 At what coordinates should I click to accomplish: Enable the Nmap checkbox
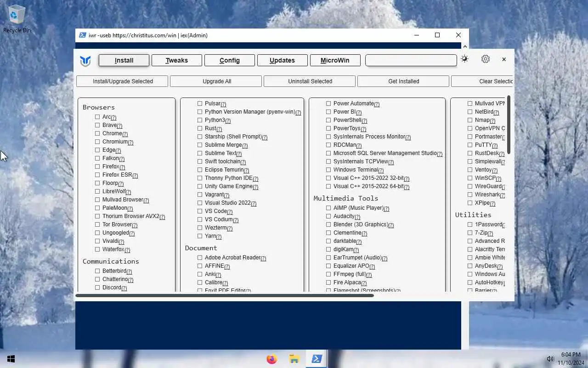point(470,120)
